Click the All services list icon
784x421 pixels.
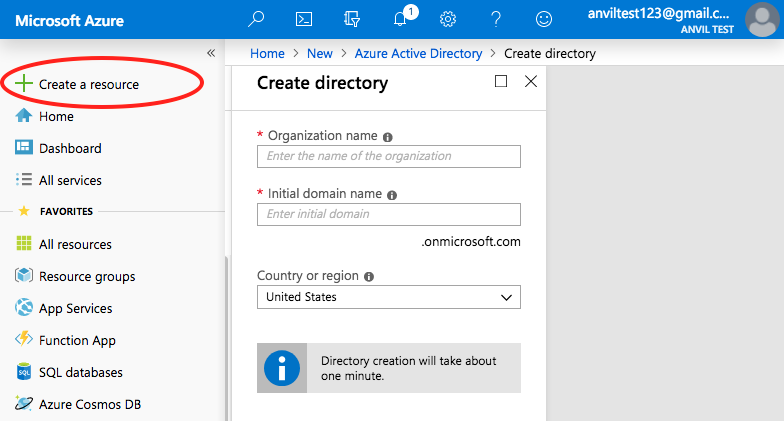click(24, 180)
